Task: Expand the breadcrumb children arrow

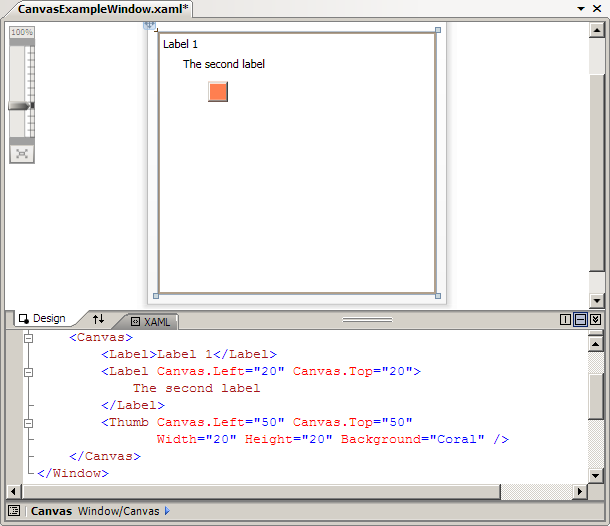Action: (x=167, y=511)
